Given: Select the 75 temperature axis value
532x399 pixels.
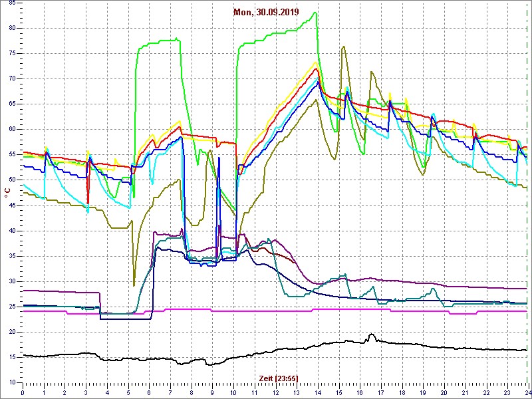Looking at the screenshot, I should coord(11,54).
